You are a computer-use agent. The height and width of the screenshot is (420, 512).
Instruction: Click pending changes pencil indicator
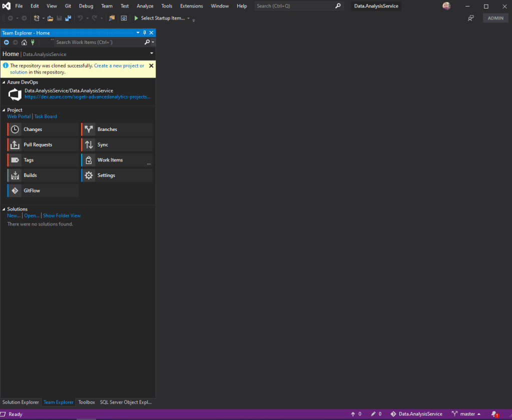[x=376, y=414]
